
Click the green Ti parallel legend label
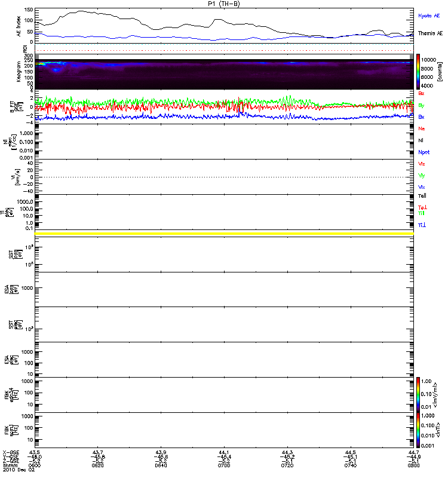click(x=421, y=213)
